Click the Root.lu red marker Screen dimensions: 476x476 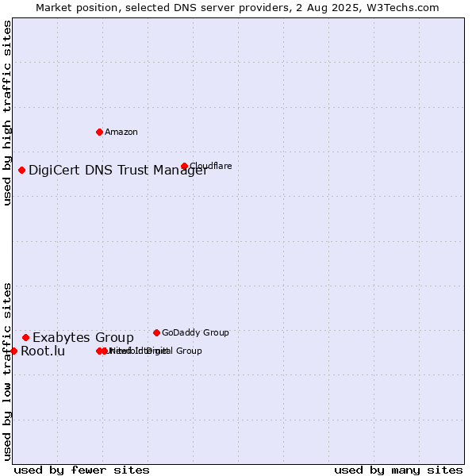pyautogui.click(x=13, y=351)
